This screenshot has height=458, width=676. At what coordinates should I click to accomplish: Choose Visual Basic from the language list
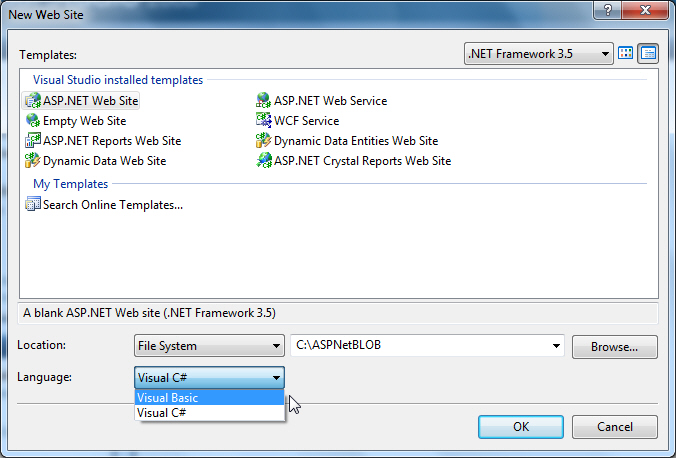(168, 398)
